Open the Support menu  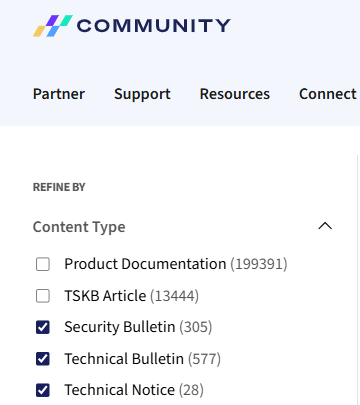pos(142,94)
